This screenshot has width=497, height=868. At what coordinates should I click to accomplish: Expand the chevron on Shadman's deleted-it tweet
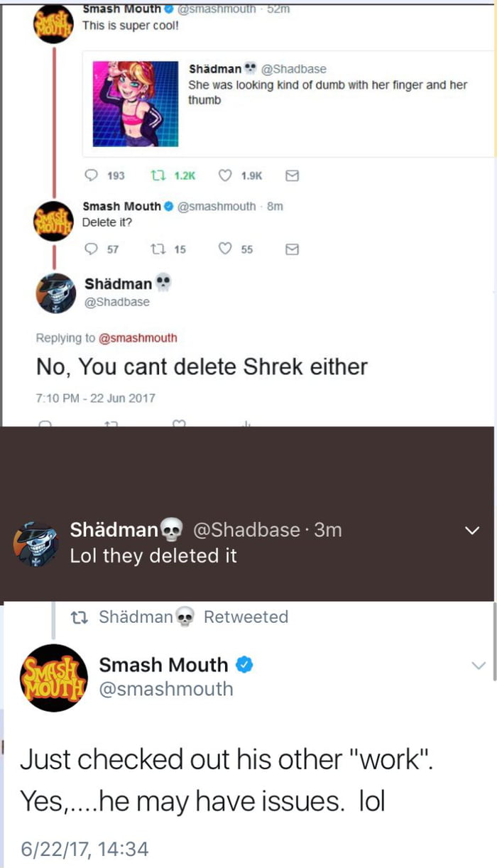(471, 529)
